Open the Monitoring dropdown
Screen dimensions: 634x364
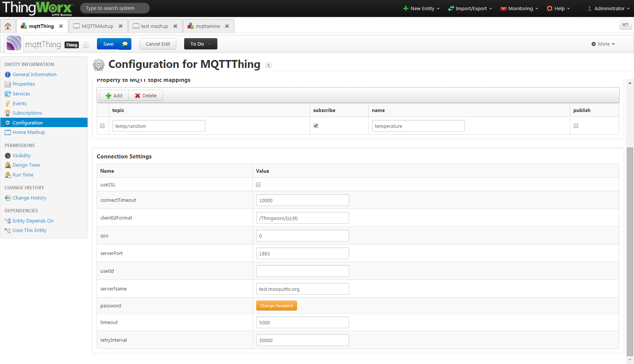519,8
